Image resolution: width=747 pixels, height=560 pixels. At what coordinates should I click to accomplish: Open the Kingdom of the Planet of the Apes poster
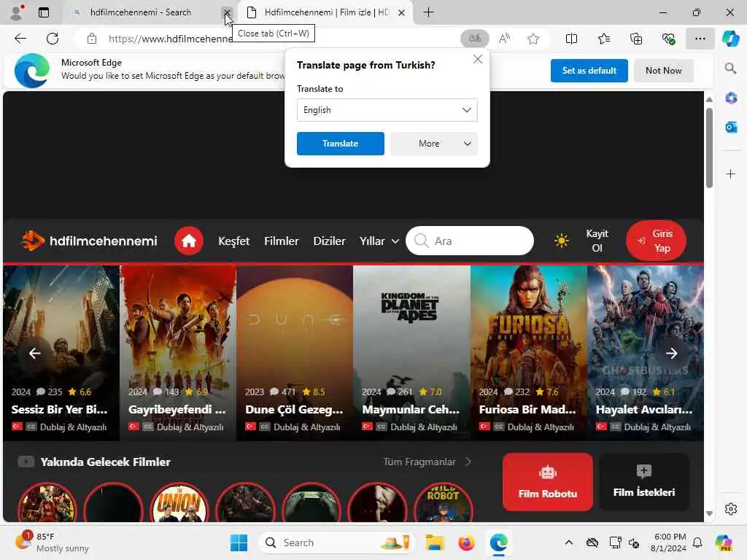(x=411, y=352)
